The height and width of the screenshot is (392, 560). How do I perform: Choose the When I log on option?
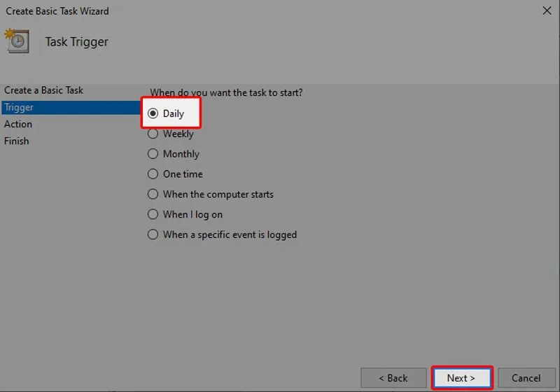153,215
